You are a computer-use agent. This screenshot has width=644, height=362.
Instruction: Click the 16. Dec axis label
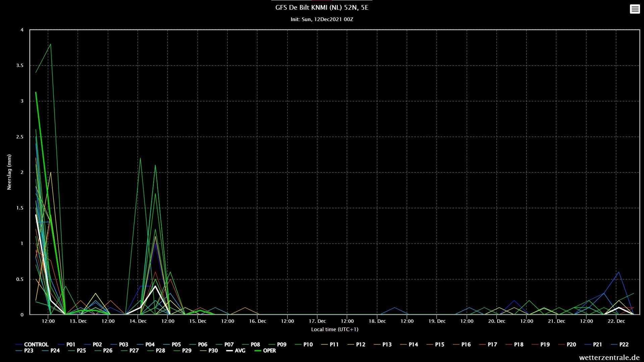pyautogui.click(x=257, y=321)
